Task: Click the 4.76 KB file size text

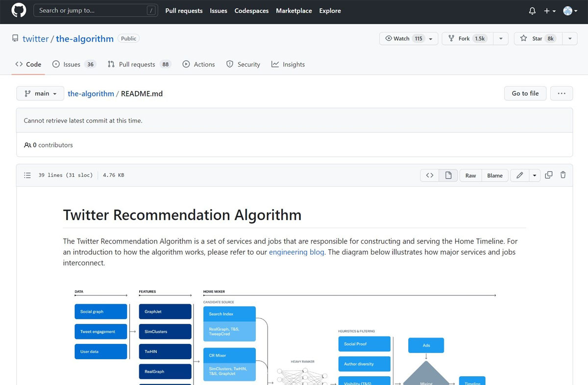Action: tap(113, 175)
